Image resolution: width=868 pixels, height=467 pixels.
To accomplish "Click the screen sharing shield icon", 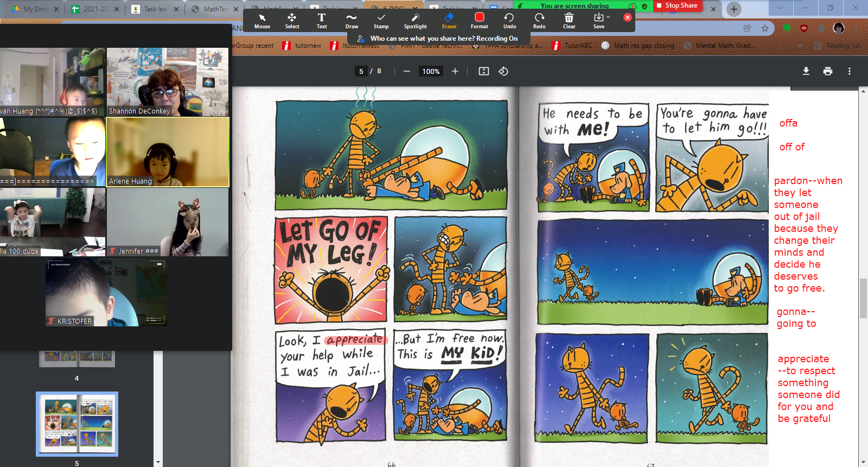I will click(x=644, y=6).
